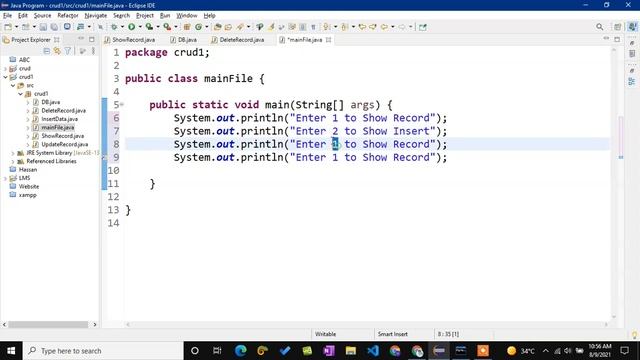Click taskbar search box
The width and height of the screenshot is (640, 360).
tap(103, 351)
